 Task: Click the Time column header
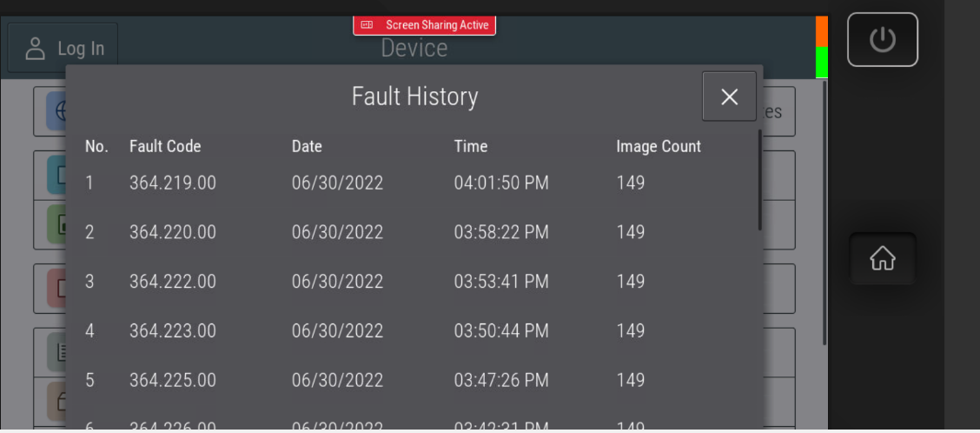click(x=470, y=146)
